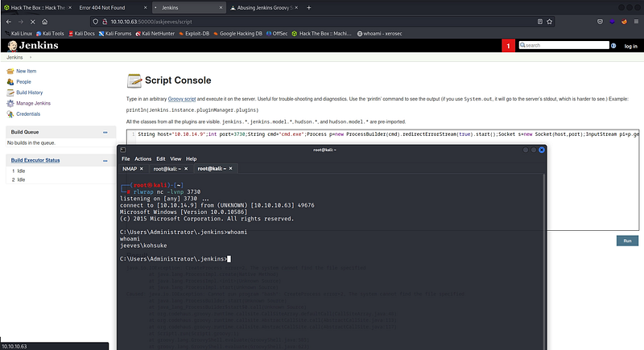644x350 pixels.
Task: Open the terminal Actions menu
Action: [143, 159]
